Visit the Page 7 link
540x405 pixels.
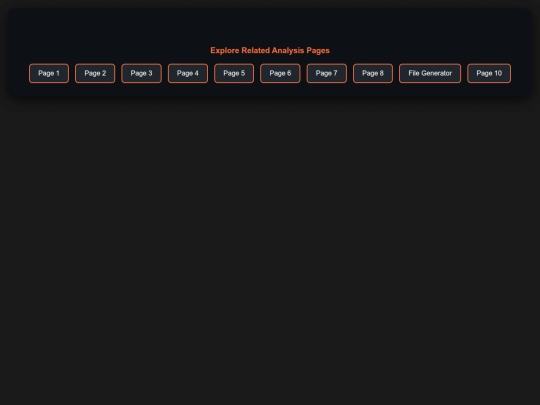pyautogui.click(x=326, y=73)
